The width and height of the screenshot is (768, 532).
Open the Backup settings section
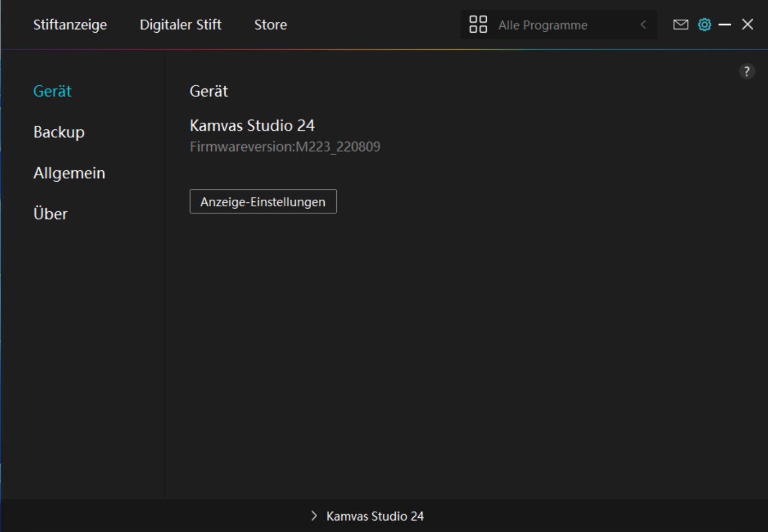click(59, 132)
